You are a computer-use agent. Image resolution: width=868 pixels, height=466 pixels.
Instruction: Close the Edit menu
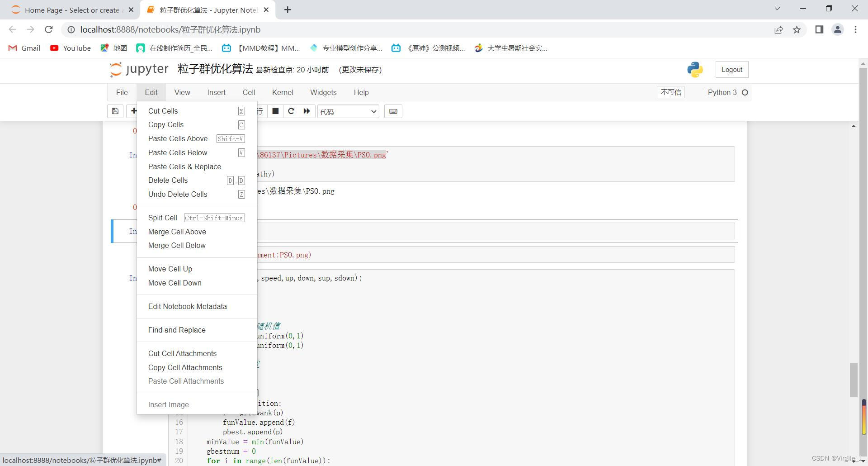151,92
